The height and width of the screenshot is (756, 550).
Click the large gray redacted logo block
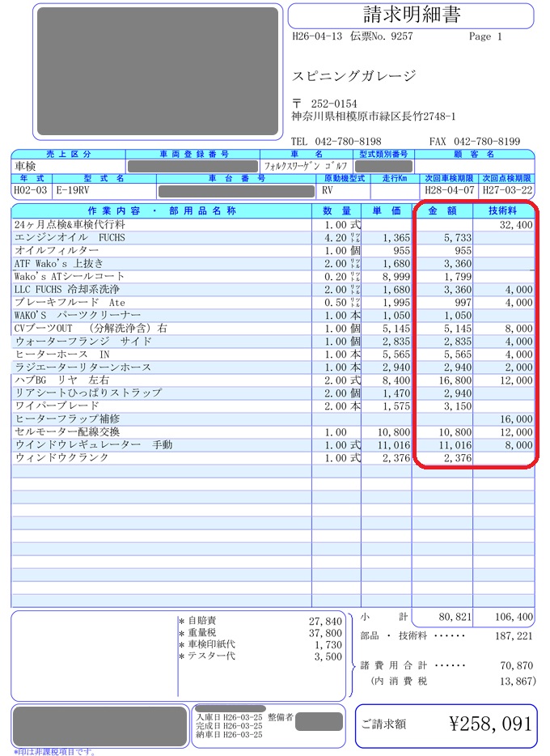pos(158,71)
